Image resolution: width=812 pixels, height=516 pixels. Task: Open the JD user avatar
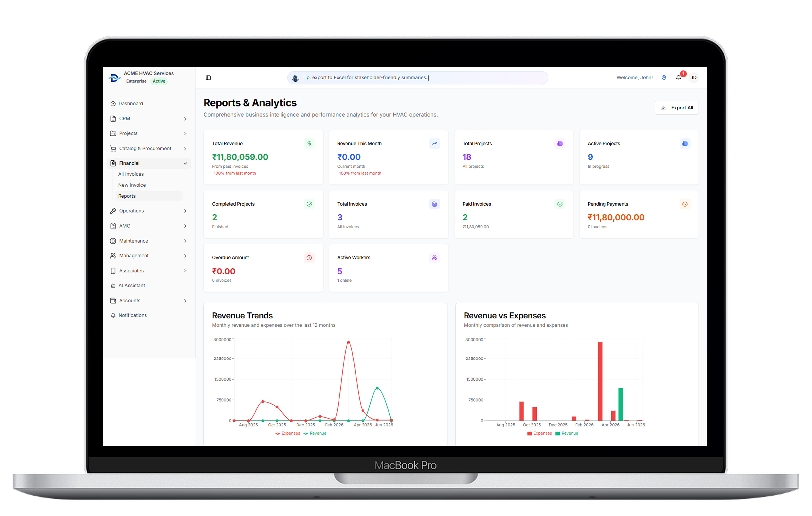point(693,77)
